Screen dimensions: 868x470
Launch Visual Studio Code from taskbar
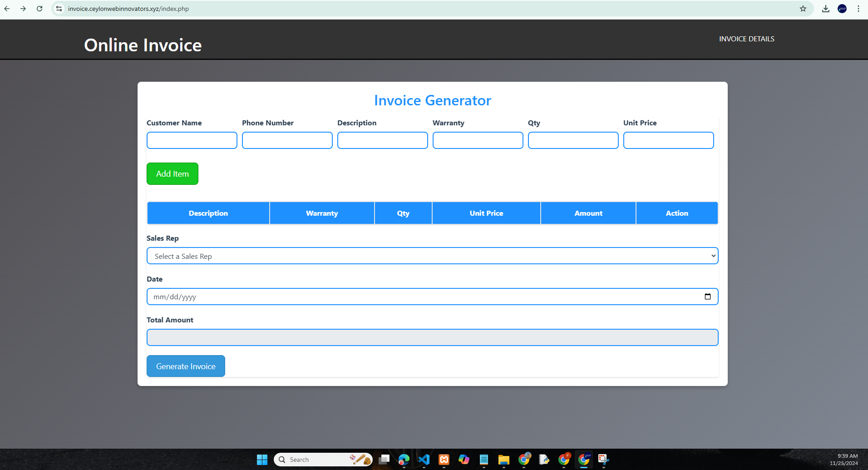(424, 460)
